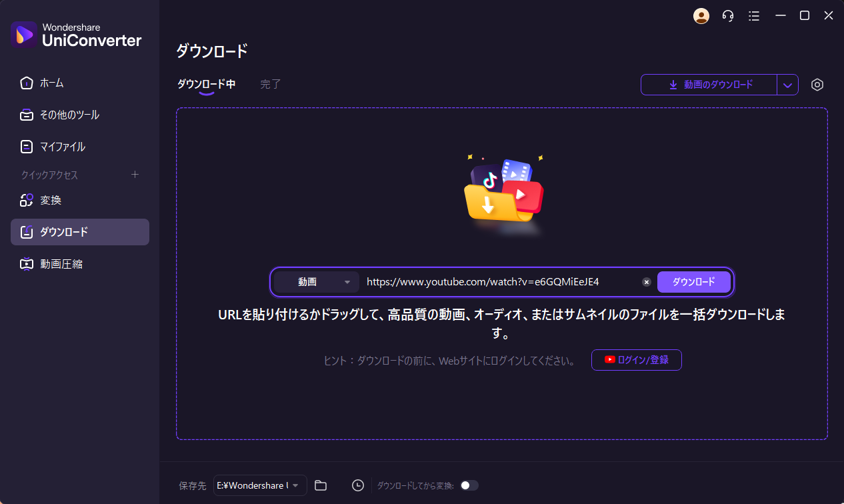Toggle ダウンロードしてから変換 switch

click(469, 485)
